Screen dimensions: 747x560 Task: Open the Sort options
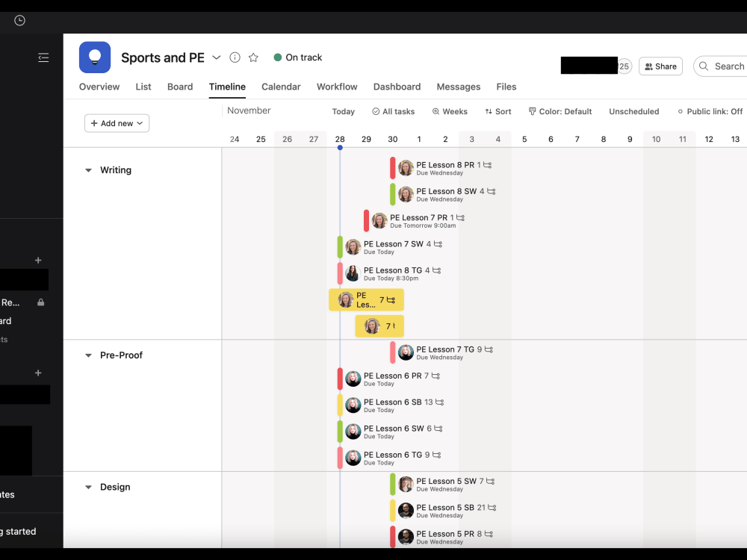click(498, 111)
